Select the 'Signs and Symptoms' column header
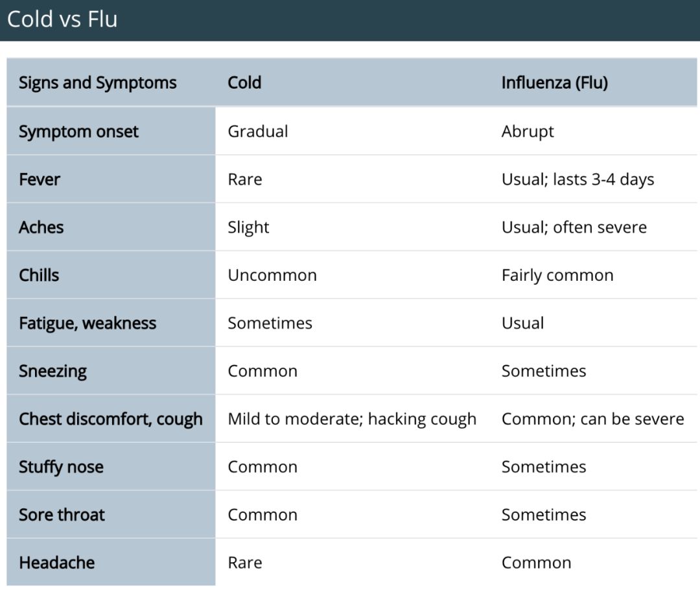The height and width of the screenshot is (590, 700). (98, 83)
